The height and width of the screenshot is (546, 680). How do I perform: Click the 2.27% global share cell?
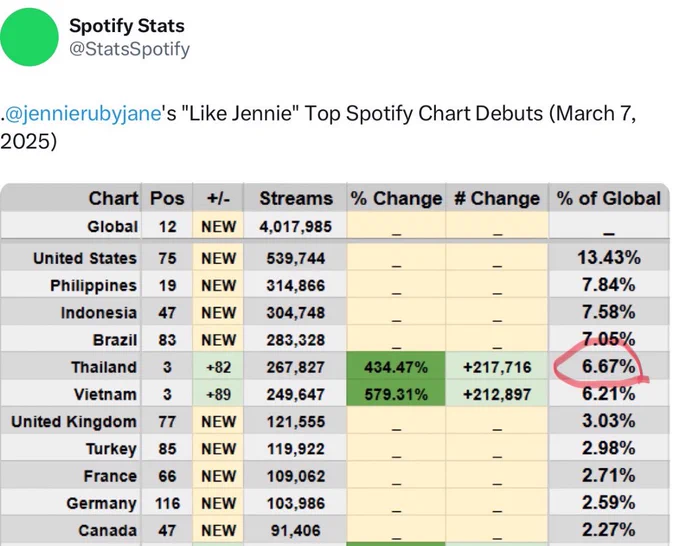click(x=608, y=530)
